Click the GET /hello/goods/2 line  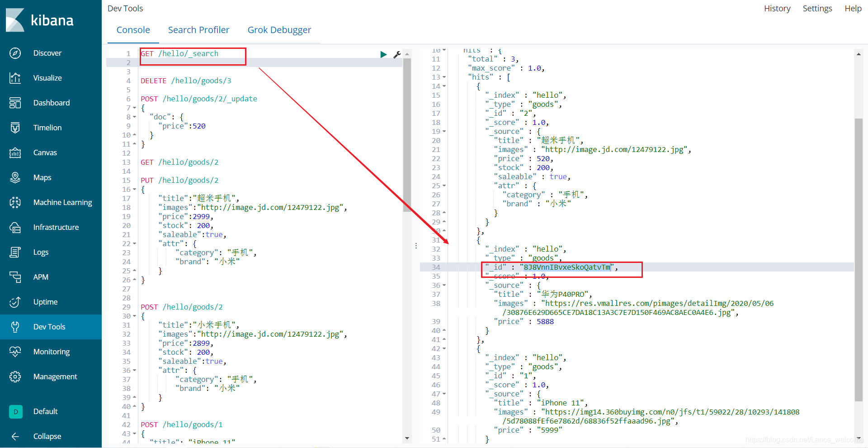coord(179,162)
